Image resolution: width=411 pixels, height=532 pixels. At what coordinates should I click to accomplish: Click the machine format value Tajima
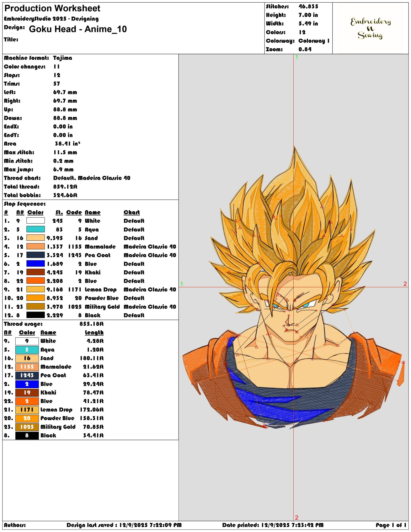(x=63, y=58)
